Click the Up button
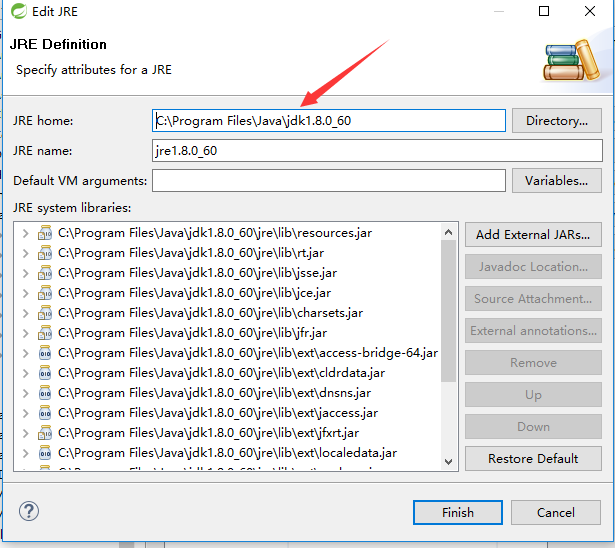The image size is (615, 548). coord(533,395)
